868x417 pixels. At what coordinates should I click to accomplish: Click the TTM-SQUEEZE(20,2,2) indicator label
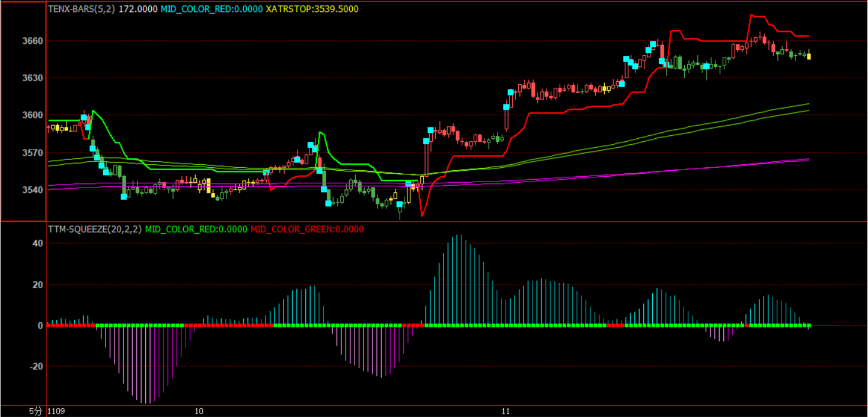(95, 229)
